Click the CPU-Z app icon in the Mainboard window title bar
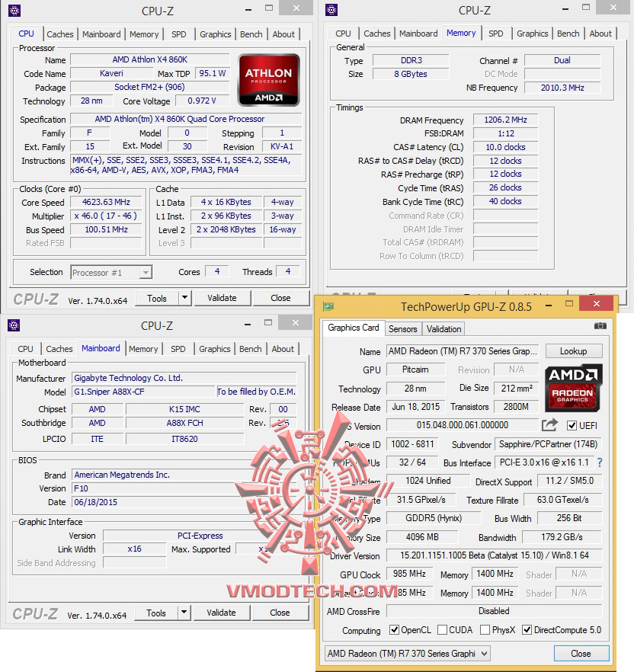The image size is (634, 672). 14,325
